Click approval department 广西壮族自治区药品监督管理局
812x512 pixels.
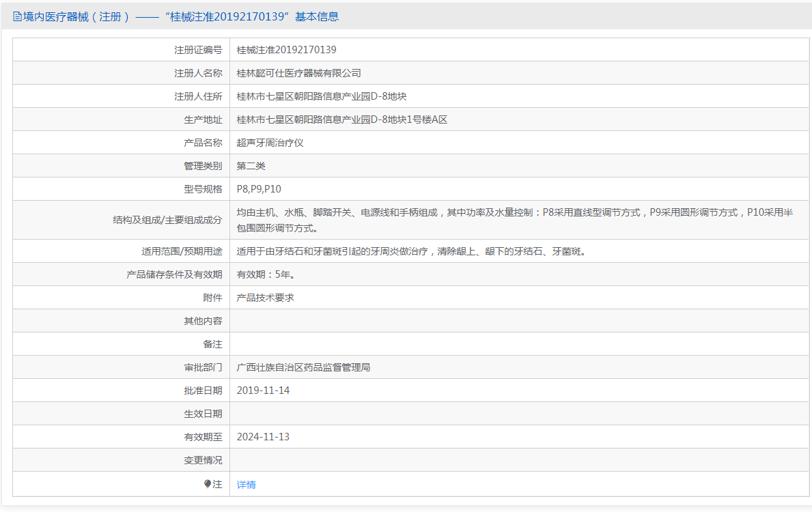click(x=303, y=367)
